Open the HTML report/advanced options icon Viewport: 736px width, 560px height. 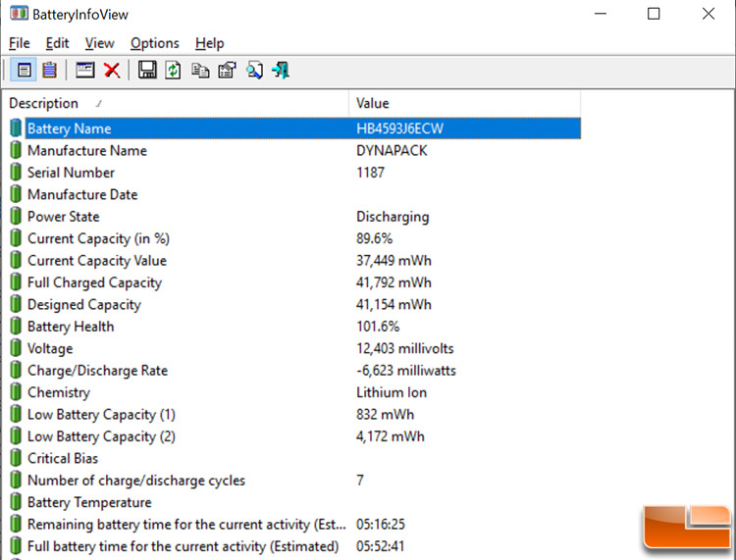point(228,71)
